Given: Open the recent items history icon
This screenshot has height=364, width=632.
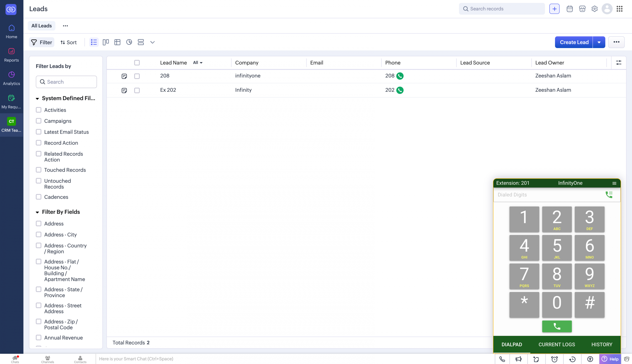Looking at the screenshot, I should coord(572,359).
